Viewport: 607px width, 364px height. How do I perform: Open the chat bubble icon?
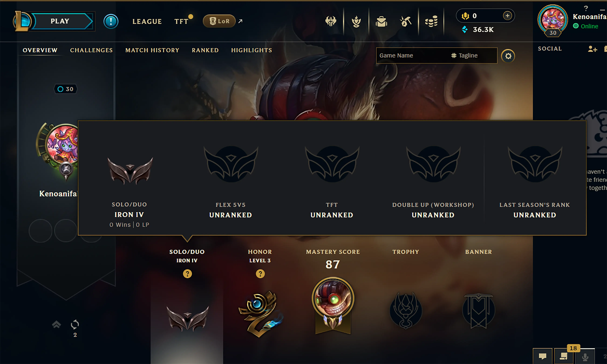pos(543,356)
